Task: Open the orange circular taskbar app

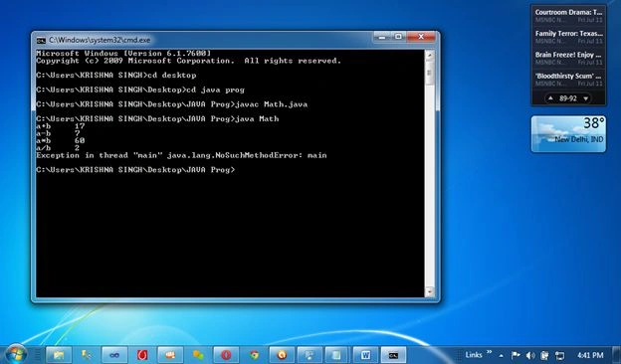Action: click(x=282, y=355)
